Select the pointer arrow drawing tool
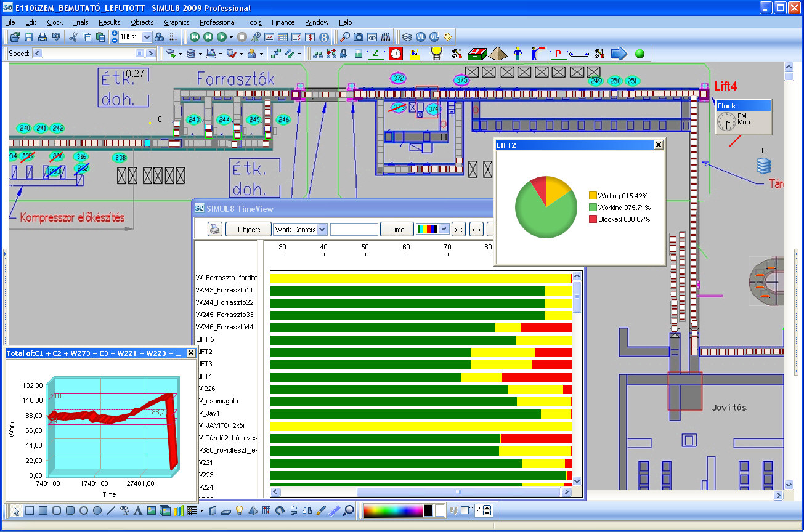 16,510
